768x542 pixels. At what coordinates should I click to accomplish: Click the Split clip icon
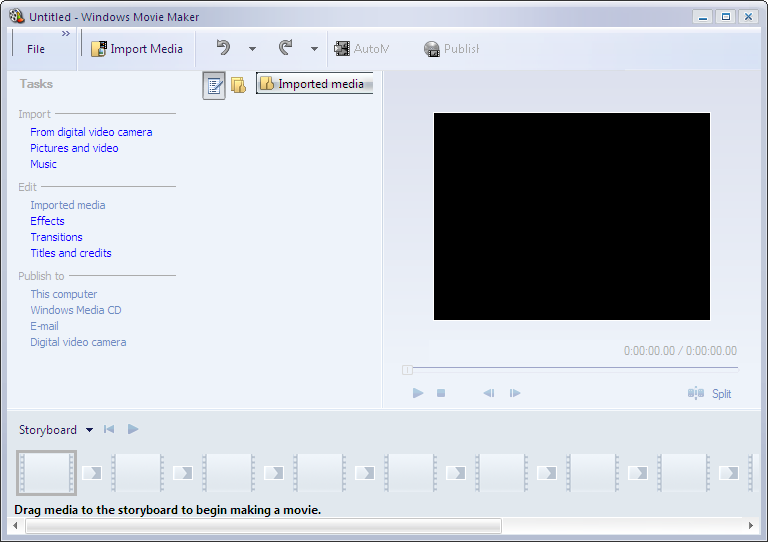697,393
